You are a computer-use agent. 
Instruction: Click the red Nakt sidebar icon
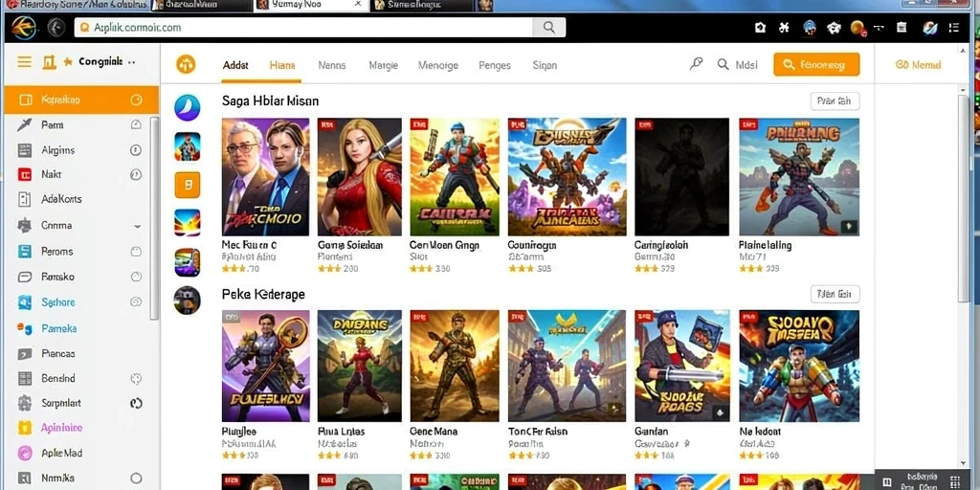(24, 174)
